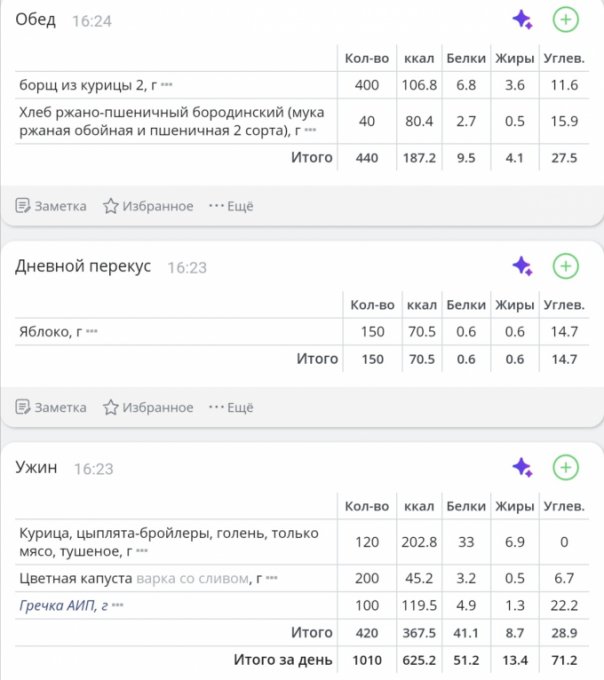Edit the Обед time 16:24
Image resolution: width=604 pixels, height=680 pixels.
click(92, 21)
